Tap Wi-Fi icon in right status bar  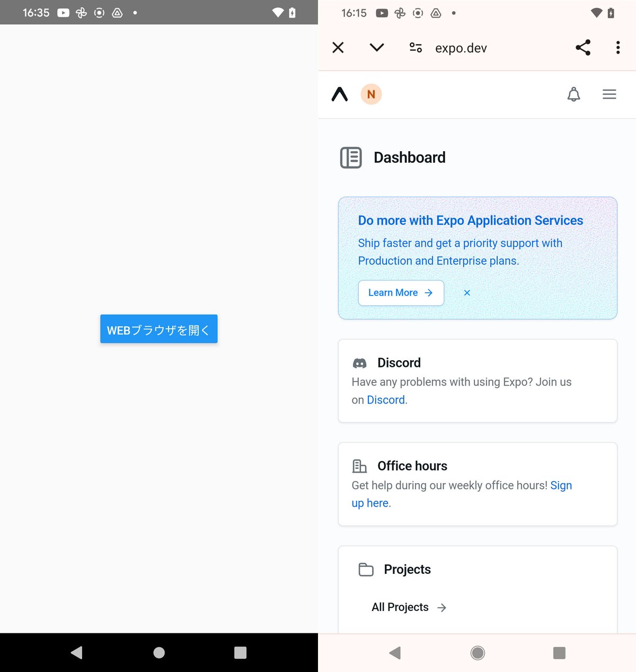pos(597,13)
